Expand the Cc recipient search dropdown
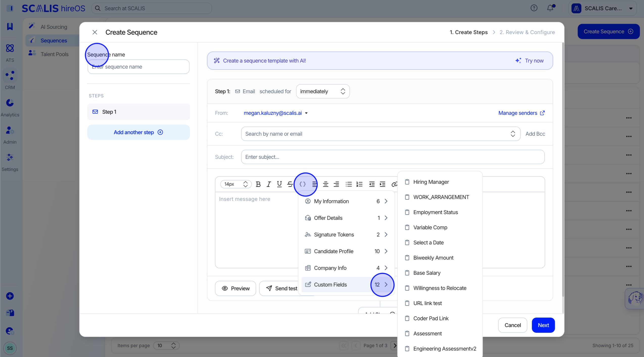This screenshot has width=644, height=357. (513, 134)
